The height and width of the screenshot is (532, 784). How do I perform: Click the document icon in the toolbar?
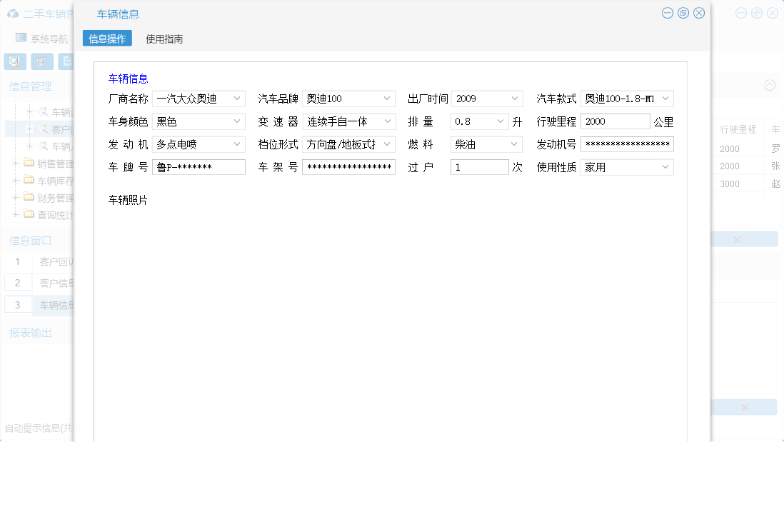[68, 61]
